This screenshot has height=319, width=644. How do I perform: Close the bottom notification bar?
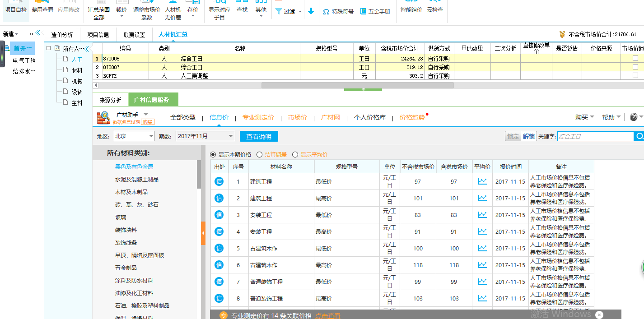coord(599,315)
